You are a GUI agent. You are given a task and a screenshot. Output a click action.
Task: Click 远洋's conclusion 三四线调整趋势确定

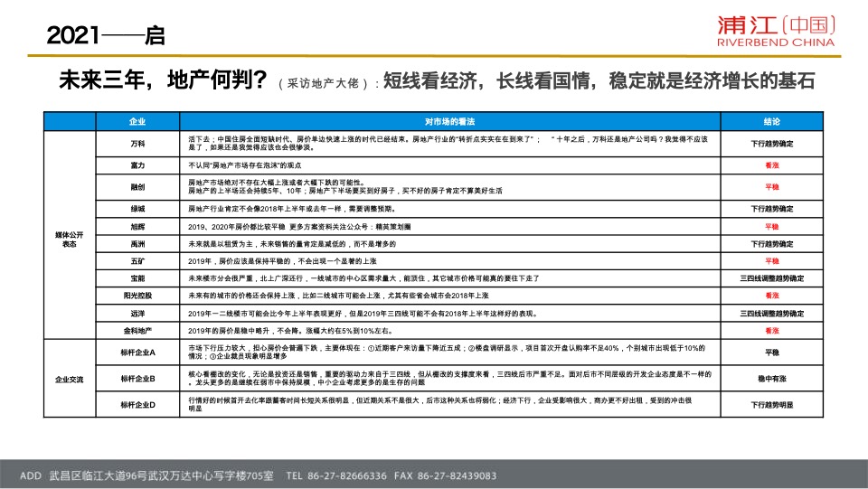pos(771,314)
